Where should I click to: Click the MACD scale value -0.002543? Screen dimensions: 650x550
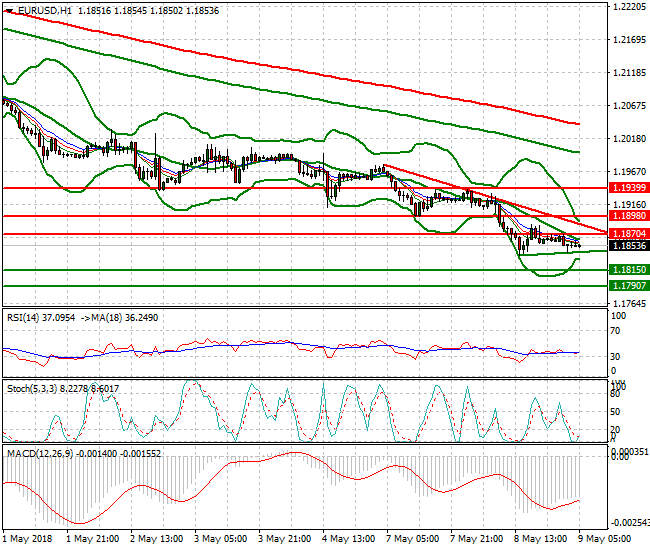(x=632, y=522)
